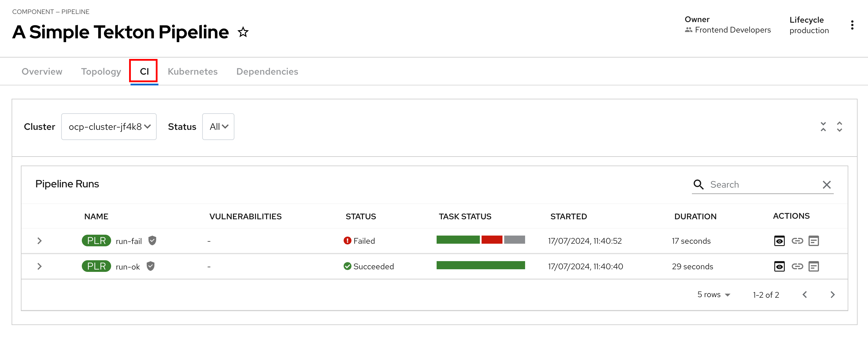
Task: Click the red failed segment of run-fail task bar
Action: pyautogui.click(x=492, y=240)
